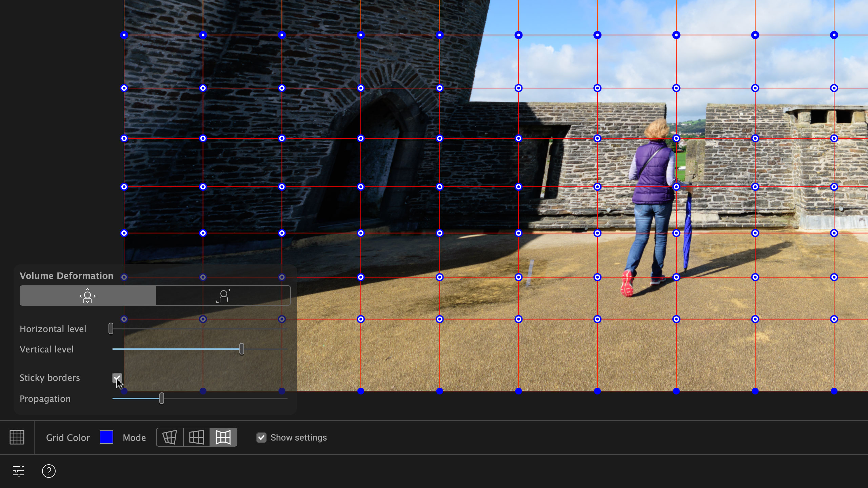This screenshot has height=488, width=868.
Task: Click the Horizontal level slider handle
Action: pos(111,328)
